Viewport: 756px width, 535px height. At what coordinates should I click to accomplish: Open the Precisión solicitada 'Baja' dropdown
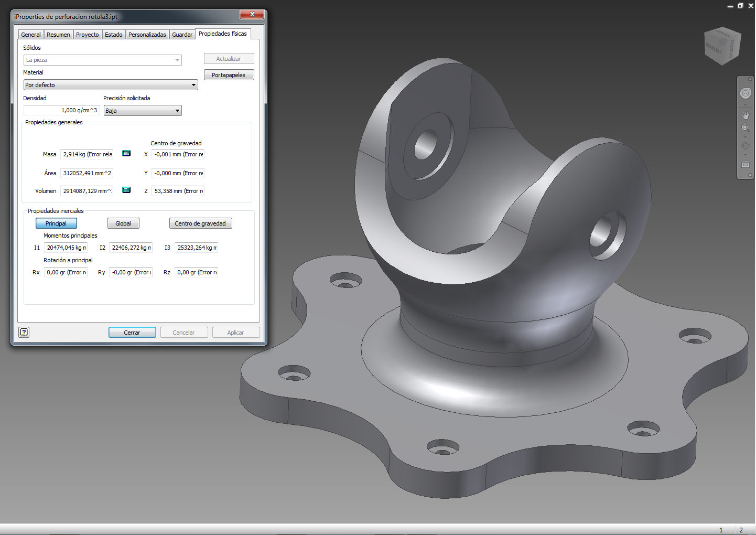click(143, 111)
